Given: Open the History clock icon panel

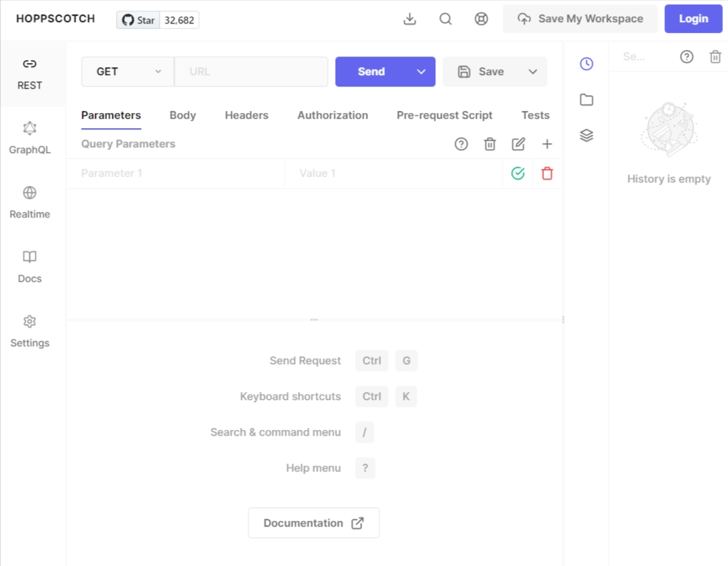Looking at the screenshot, I should pos(586,64).
